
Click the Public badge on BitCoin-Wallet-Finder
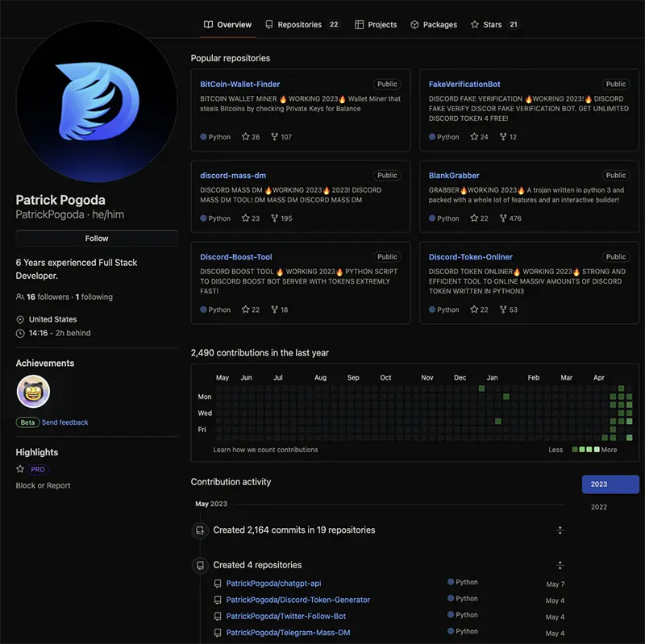tap(387, 85)
